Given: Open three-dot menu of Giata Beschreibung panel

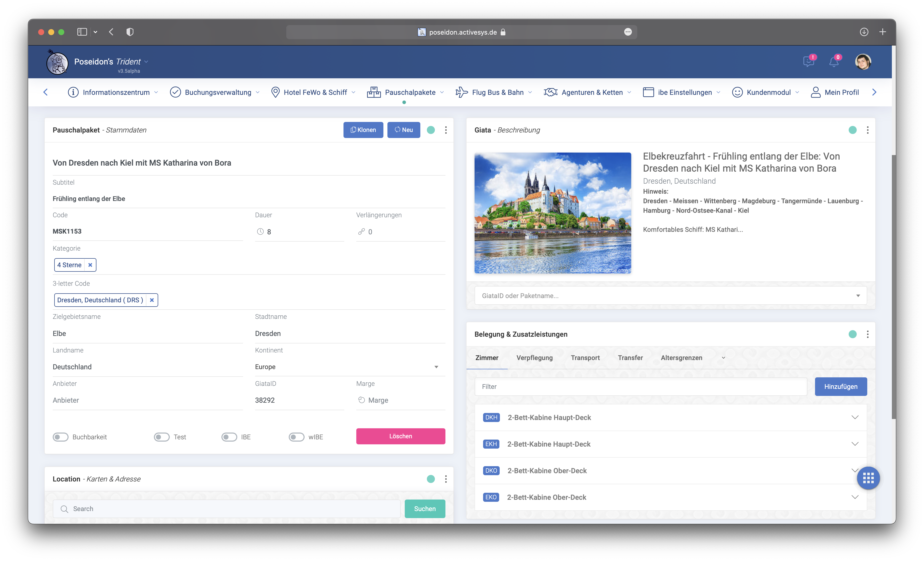Looking at the screenshot, I should (867, 130).
